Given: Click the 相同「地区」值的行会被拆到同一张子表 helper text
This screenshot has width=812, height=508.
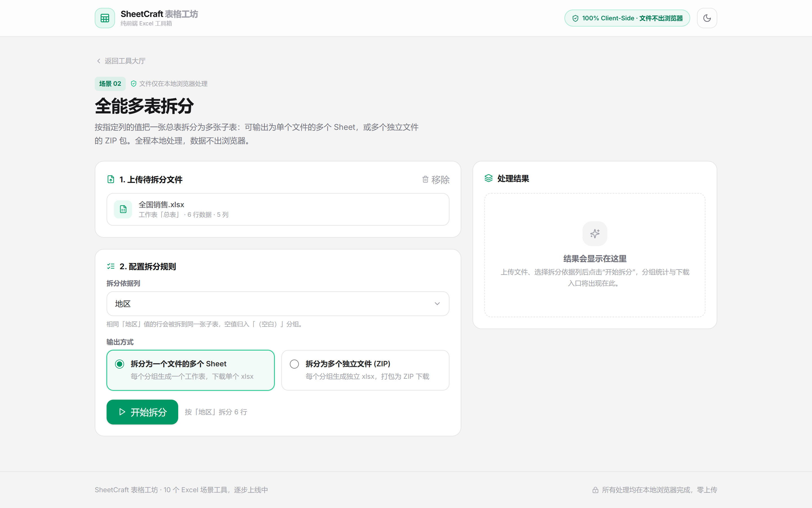Looking at the screenshot, I should coord(205,324).
